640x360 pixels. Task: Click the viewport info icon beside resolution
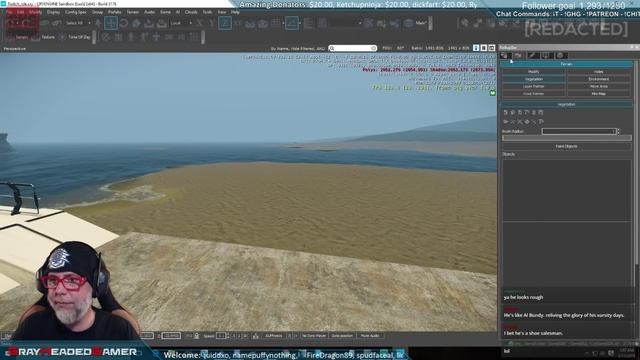coord(476,48)
